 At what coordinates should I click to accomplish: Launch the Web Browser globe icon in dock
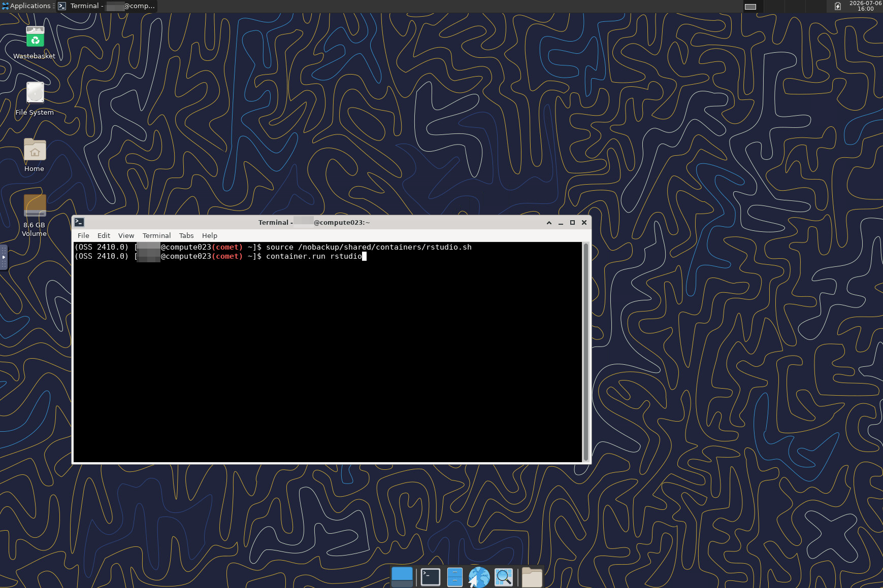[x=479, y=577]
